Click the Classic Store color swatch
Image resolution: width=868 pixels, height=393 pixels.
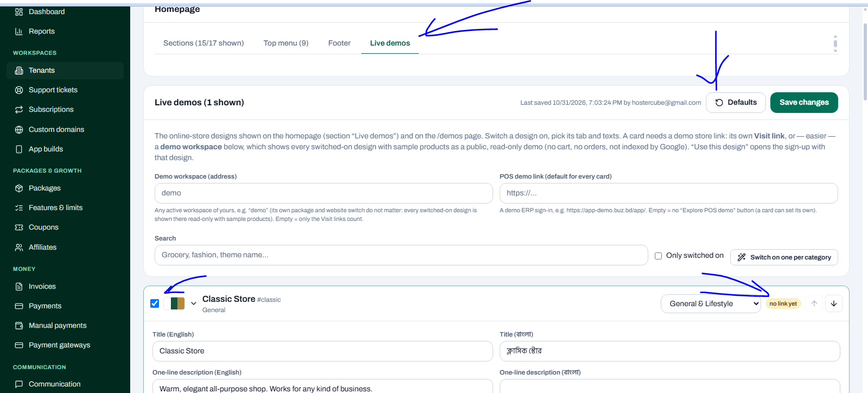coord(174,303)
